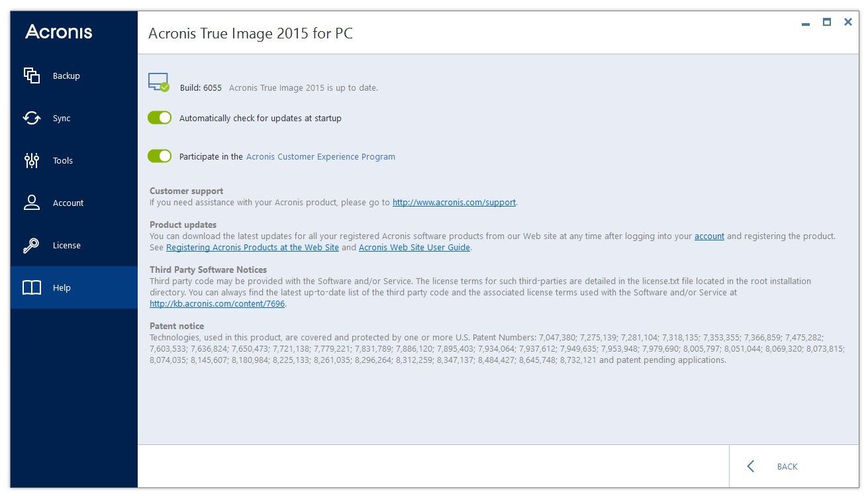Open kb.acronis.com/content/7696 link

tap(218, 304)
